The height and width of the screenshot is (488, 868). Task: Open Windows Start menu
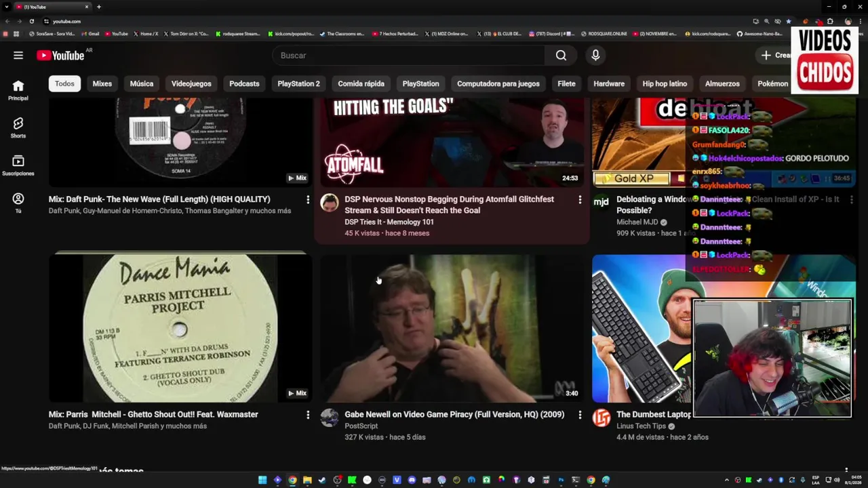(262, 480)
